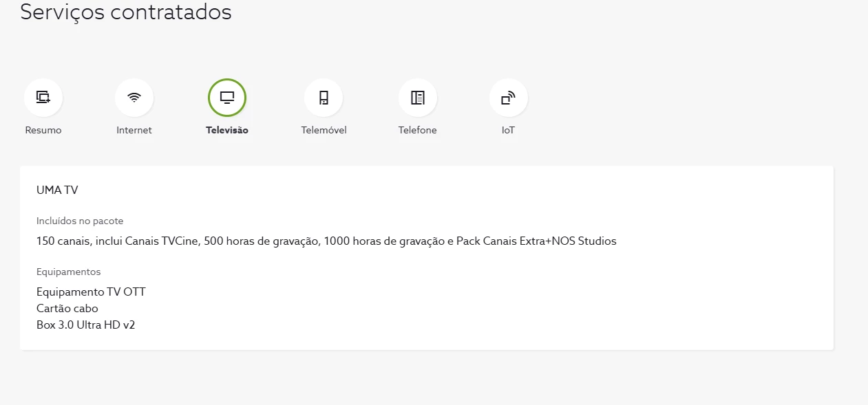Click the Telefone landline icon
Image resolution: width=868 pixels, height=405 pixels.
tap(418, 98)
